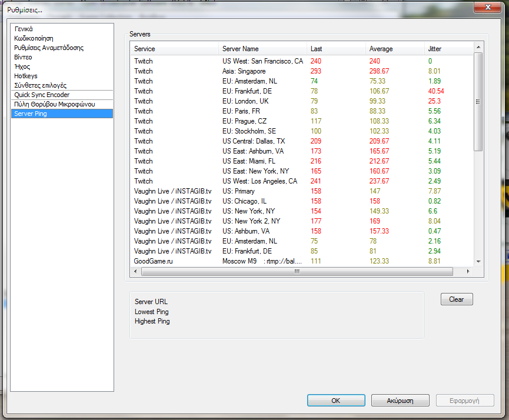Sort by the Average column header
Screen dimensions: 509x420
tap(395, 49)
